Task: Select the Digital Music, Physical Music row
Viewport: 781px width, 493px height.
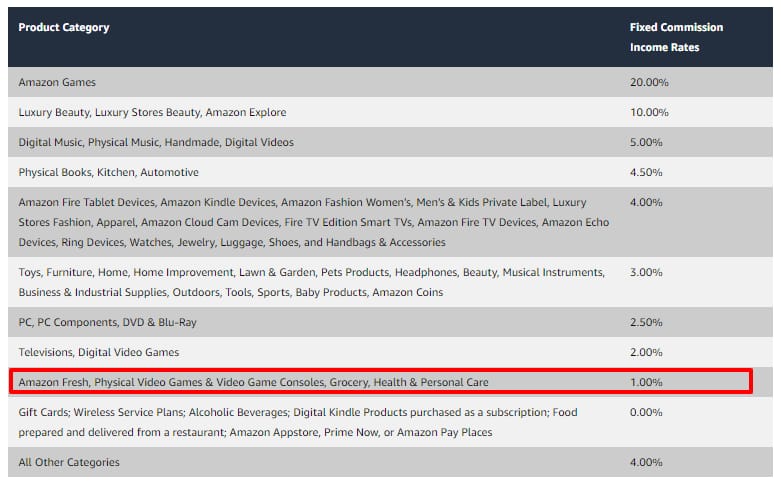Action: 390,142
